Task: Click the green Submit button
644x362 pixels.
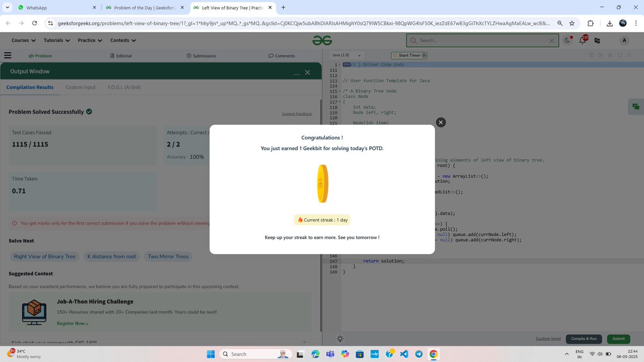Action: [x=618, y=339]
